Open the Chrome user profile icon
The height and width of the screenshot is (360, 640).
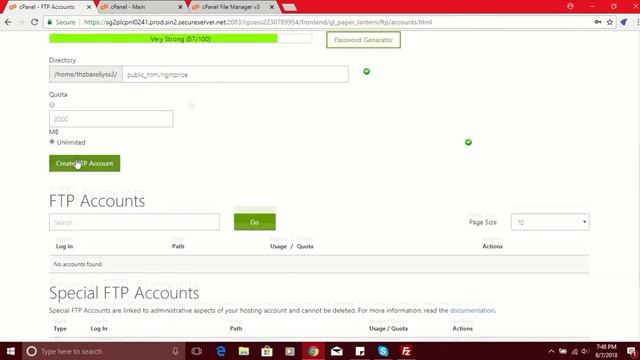click(x=570, y=6)
